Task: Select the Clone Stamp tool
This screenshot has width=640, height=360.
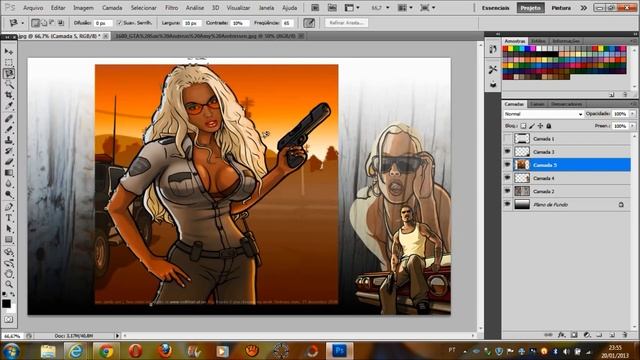Action: [9, 140]
